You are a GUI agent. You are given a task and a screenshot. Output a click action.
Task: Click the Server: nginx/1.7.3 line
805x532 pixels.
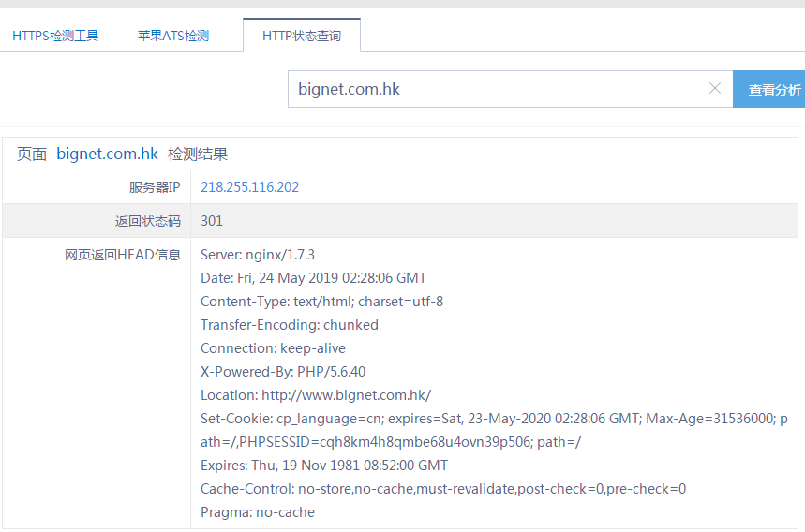pyautogui.click(x=257, y=255)
